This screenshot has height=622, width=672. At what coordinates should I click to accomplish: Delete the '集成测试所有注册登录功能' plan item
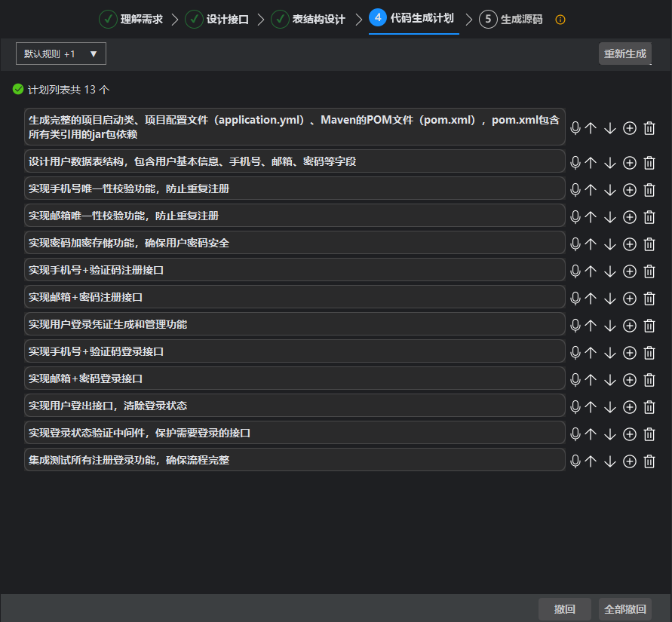coord(649,461)
